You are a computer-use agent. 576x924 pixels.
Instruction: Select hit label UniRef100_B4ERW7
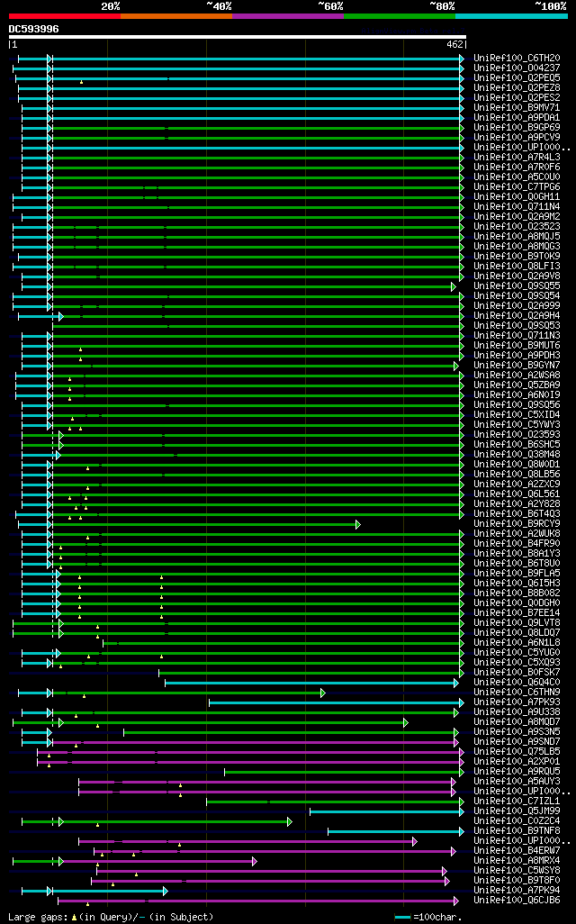pos(517,850)
